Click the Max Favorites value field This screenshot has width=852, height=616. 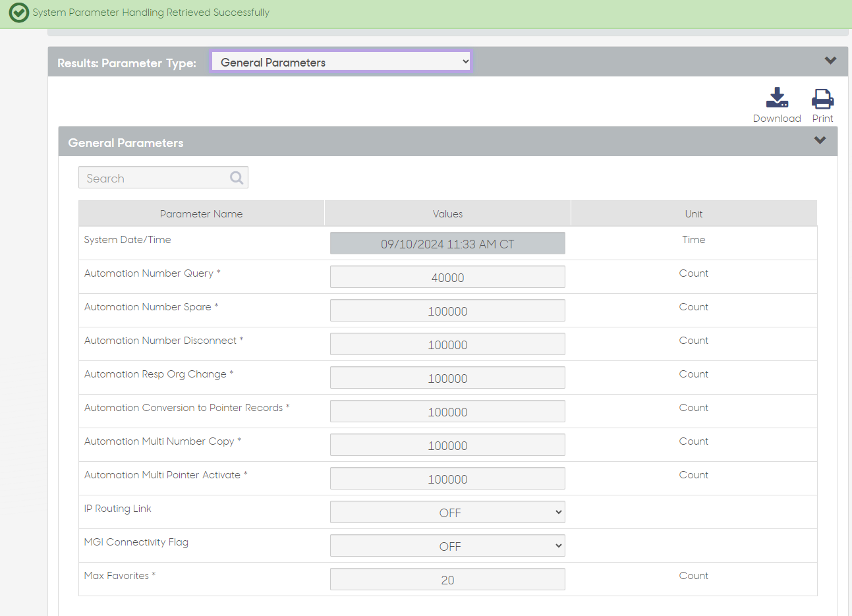(x=447, y=579)
